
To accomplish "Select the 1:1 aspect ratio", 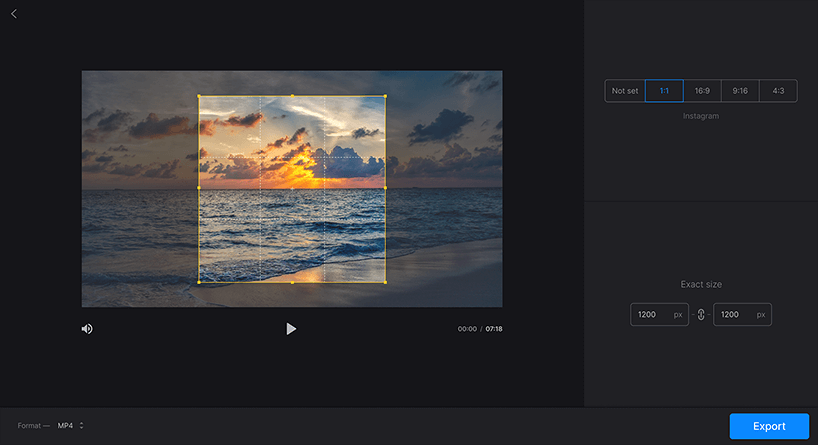I will pos(664,91).
